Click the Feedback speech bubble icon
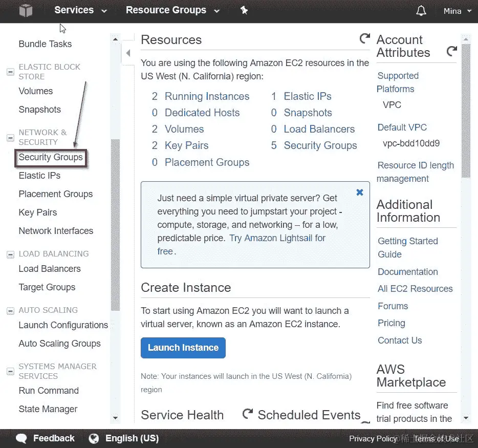This screenshot has height=448, width=478. 21,438
